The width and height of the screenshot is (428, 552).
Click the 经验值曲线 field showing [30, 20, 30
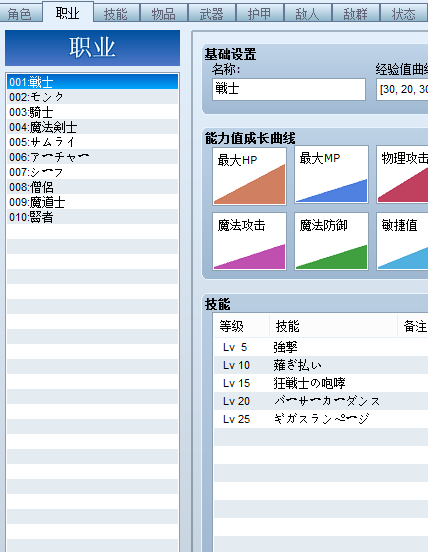(x=402, y=89)
